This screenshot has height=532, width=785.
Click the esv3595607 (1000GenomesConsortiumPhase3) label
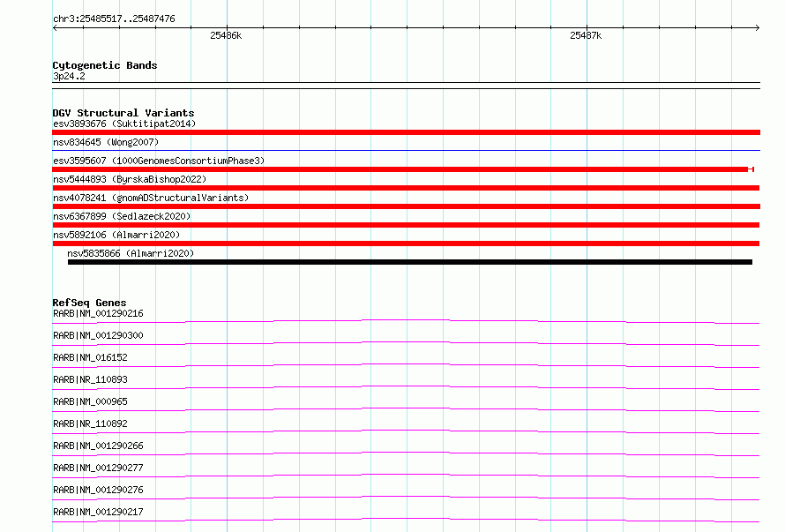[159, 161]
